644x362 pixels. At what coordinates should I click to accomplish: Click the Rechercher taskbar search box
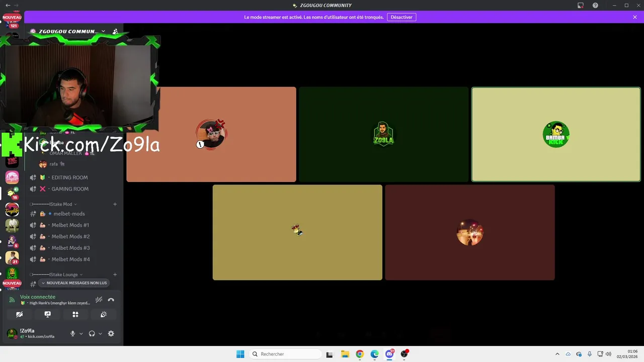[x=285, y=354]
